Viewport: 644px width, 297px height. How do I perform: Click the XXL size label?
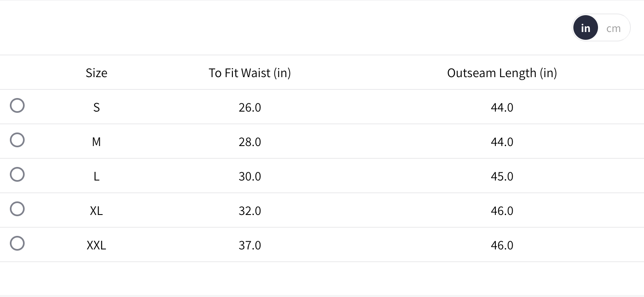point(97,245)
